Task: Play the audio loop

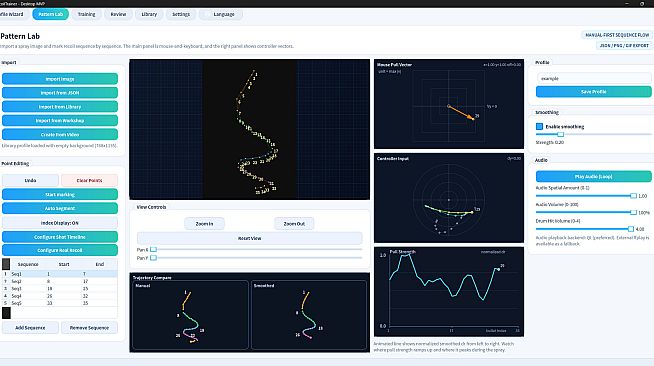Action: (593, 176)
